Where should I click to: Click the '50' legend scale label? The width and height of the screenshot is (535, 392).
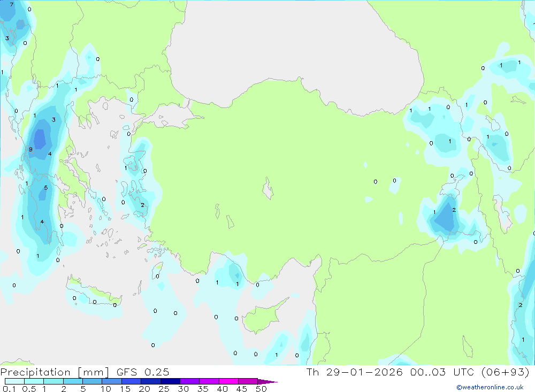point(261,389)
